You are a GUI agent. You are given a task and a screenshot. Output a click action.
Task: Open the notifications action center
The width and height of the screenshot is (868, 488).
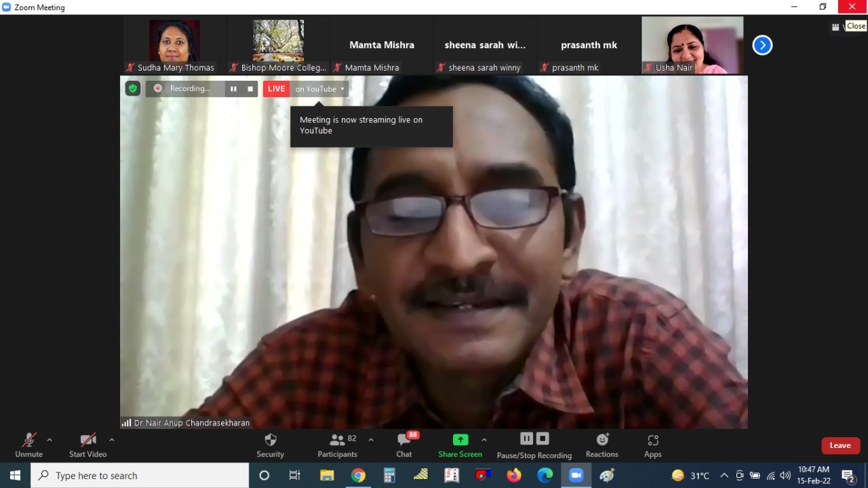click(848, 475)
